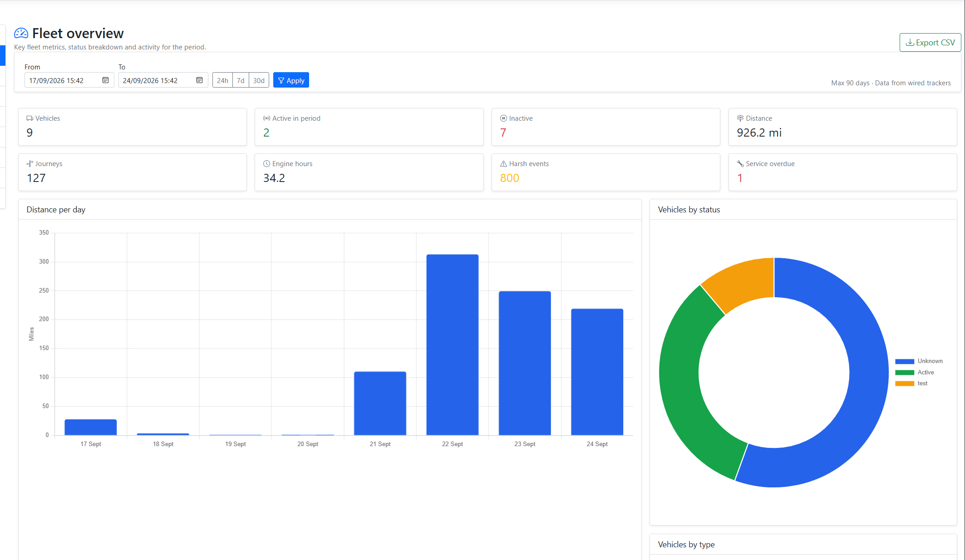Viewport: 965px width, 560px height.
Task: Click the signpost icon beside Distance
Action: [740, 118]
